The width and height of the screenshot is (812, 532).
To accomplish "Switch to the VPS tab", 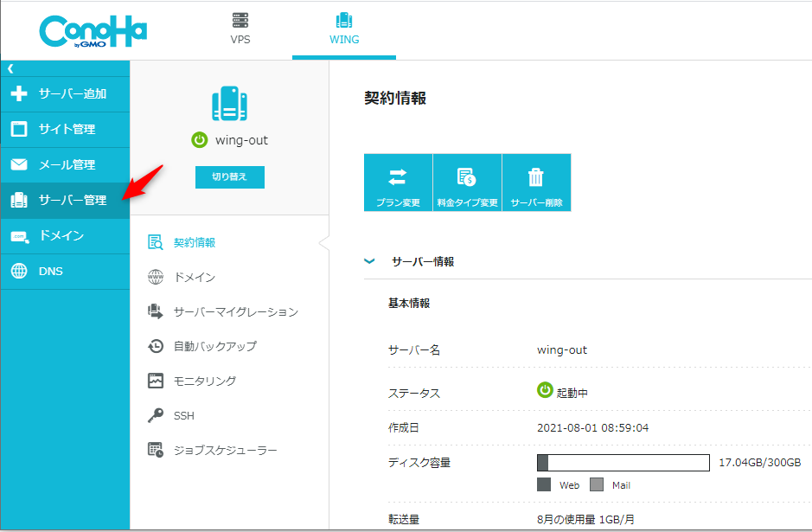I will pos(240,29).
